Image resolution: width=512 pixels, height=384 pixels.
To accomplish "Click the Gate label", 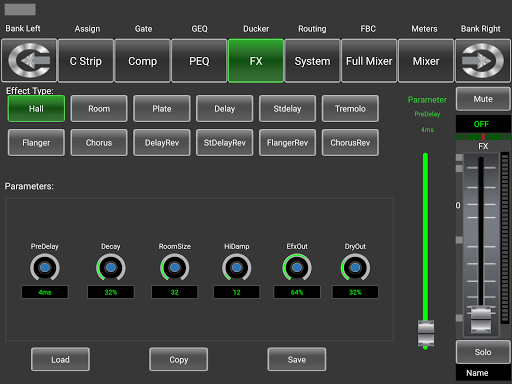I will [x=143, y=29].
